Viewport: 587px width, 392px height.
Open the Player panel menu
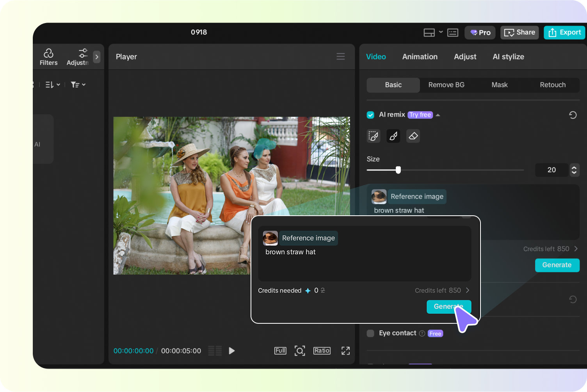[x=341, y=57]
